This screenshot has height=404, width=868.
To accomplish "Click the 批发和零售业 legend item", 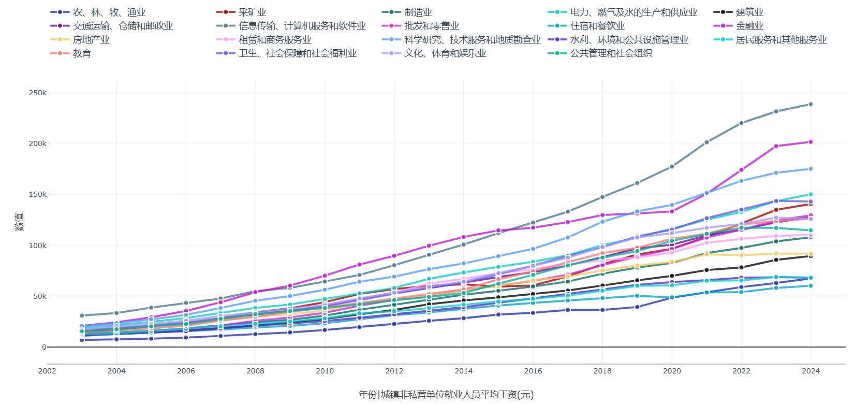I will pyautogui.click(x=420, y=25).
